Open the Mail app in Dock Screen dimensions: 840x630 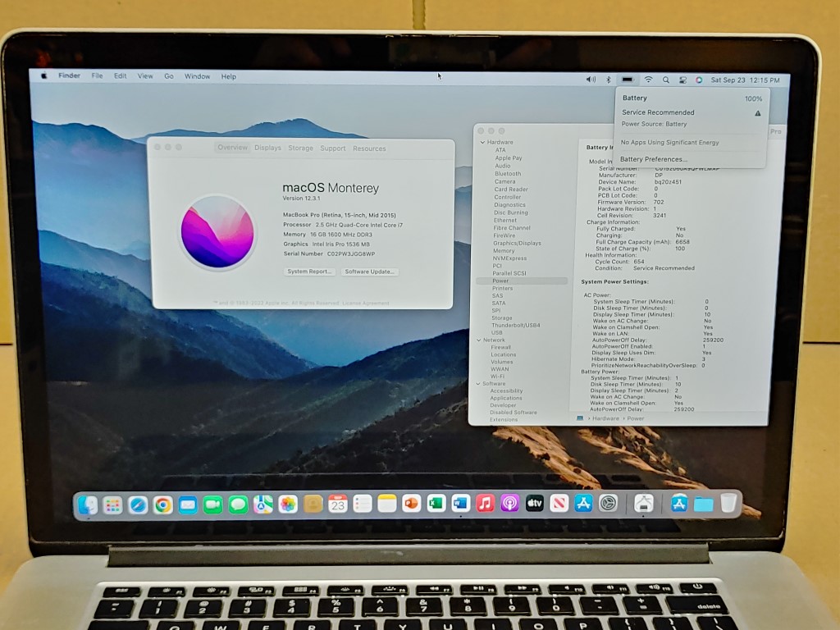point(188,504)
